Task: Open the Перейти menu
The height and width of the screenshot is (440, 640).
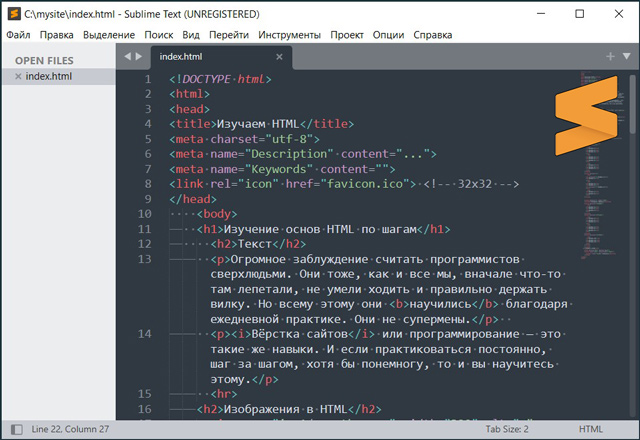Action: pyautogui.click(x=229, y=35)
